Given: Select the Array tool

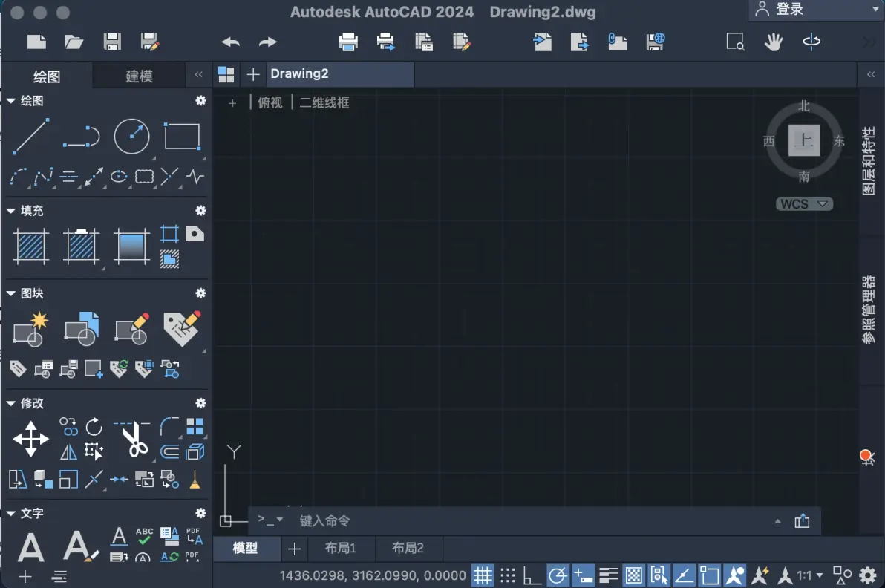Looking at the screenshot, I should [x=195, y=427].
